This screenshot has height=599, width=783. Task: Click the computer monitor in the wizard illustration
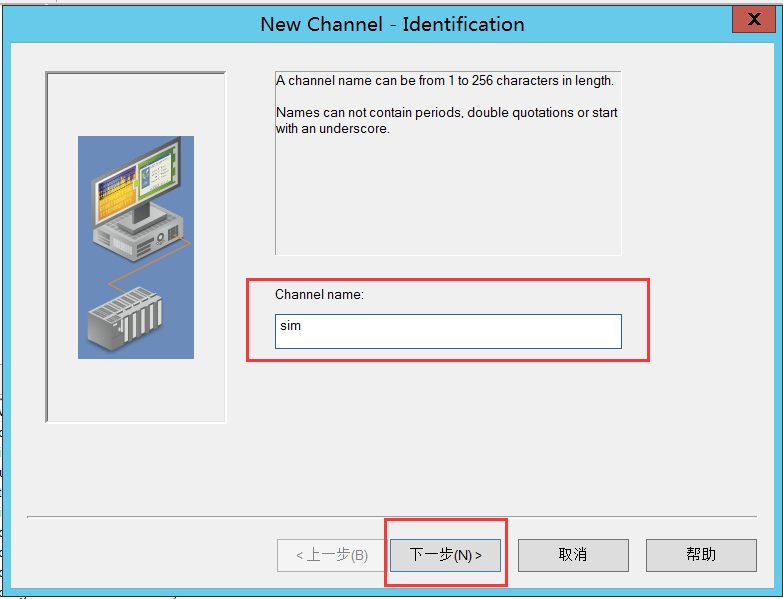coord(135,180)
